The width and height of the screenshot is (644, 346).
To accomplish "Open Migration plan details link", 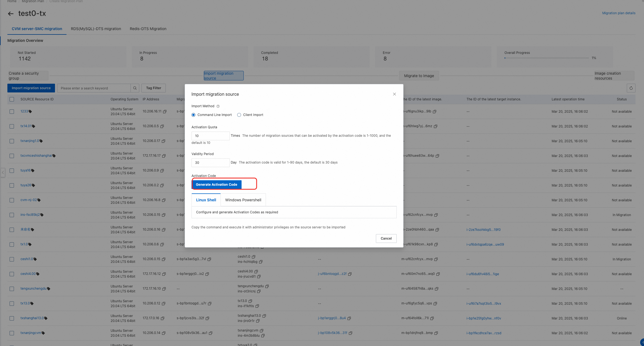I will (619, 13).
